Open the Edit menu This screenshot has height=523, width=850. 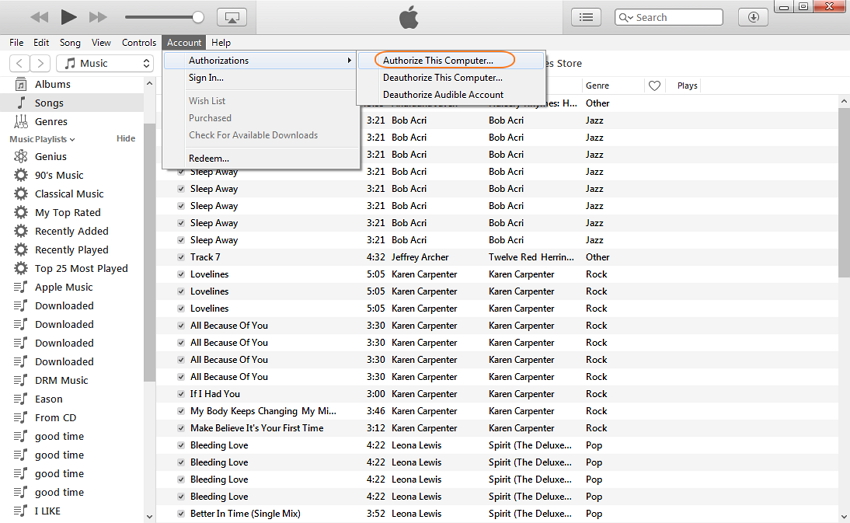[41, 43]
